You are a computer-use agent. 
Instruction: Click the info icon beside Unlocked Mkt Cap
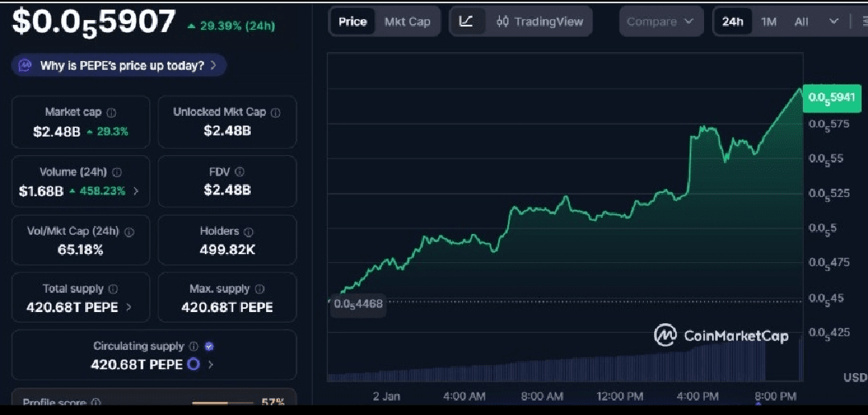276,113
